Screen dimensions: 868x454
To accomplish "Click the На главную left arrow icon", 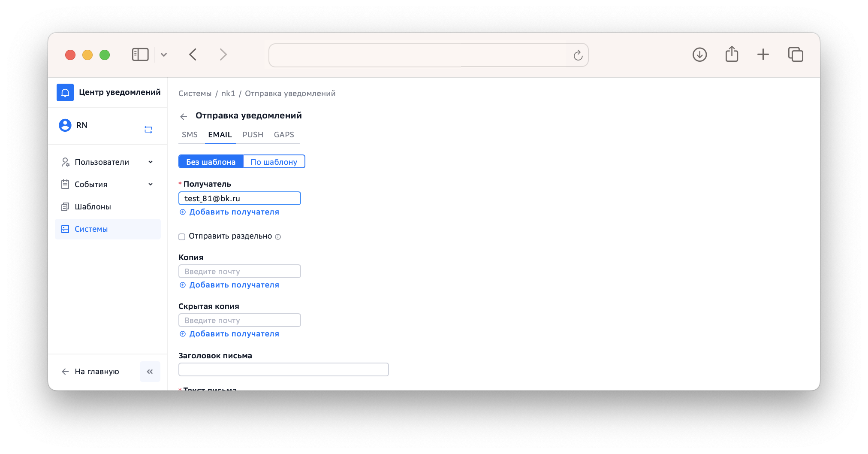I will [x=65, y=372].
